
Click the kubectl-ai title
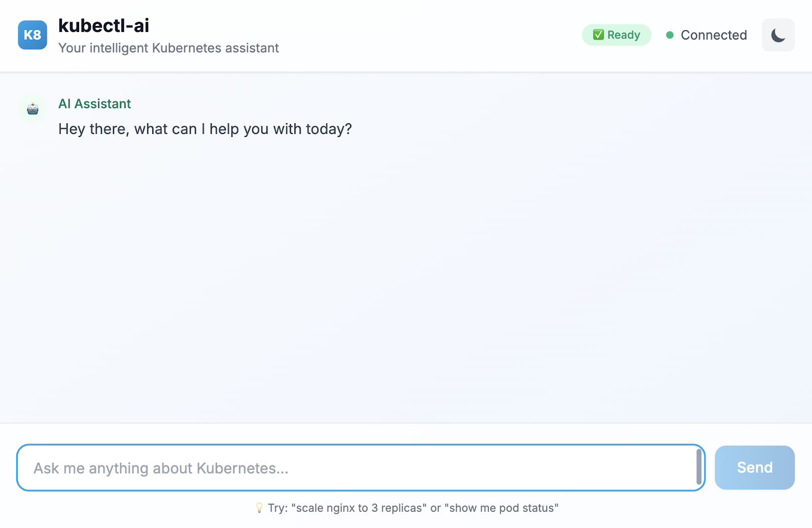[104, 25]
